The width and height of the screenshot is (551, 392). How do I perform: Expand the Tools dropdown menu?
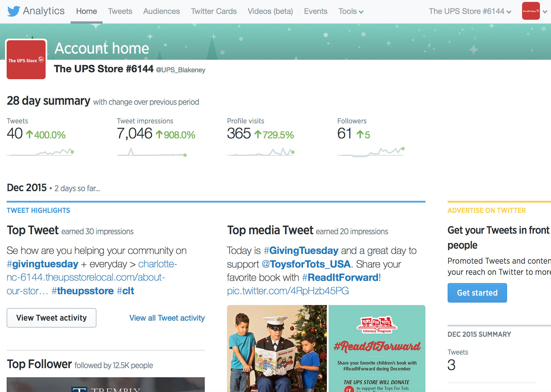coord(351,11)
